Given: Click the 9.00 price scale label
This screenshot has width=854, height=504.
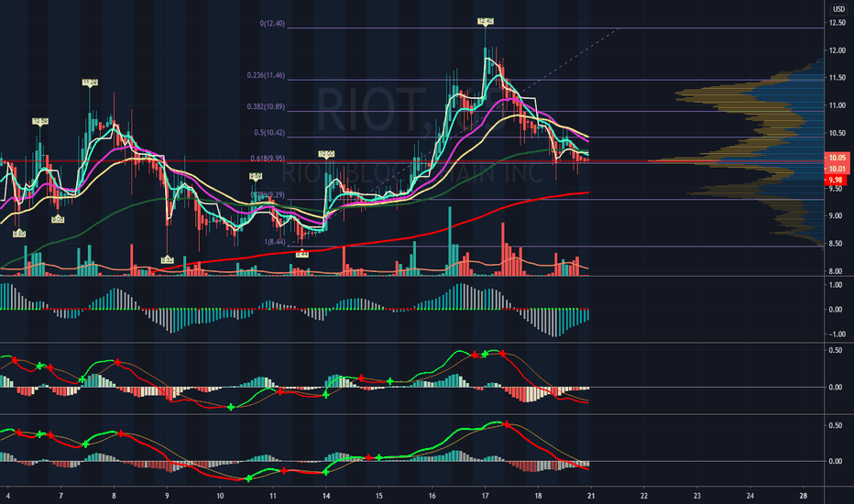Looking at the screenshot, I should pyautogui.click(x=836, y=215).
